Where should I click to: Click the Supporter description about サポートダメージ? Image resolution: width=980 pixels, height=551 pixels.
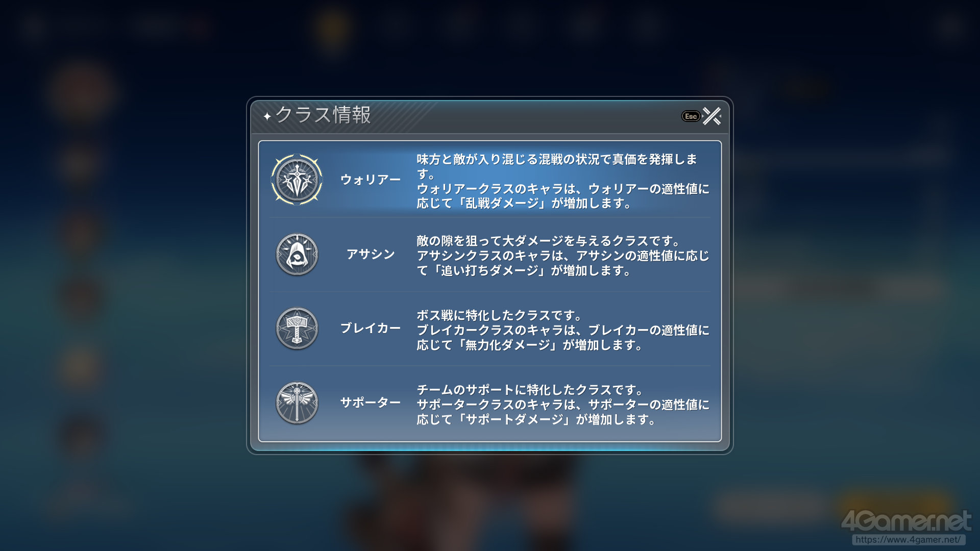563,405
